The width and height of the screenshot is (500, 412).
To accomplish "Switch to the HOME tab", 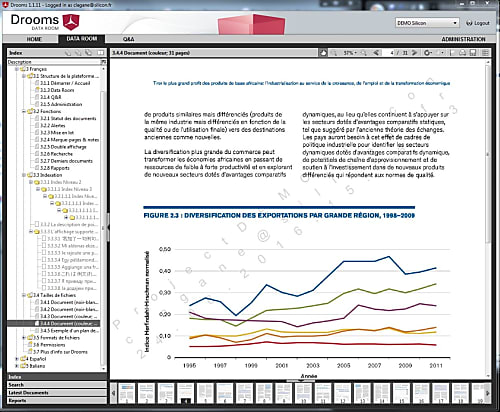I will (34, 39).
